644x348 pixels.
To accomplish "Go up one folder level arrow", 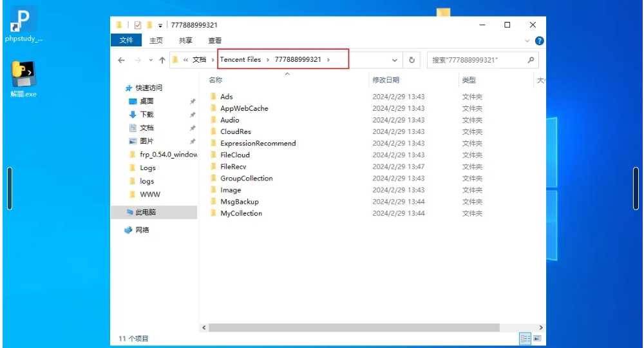I will point(162,60).
